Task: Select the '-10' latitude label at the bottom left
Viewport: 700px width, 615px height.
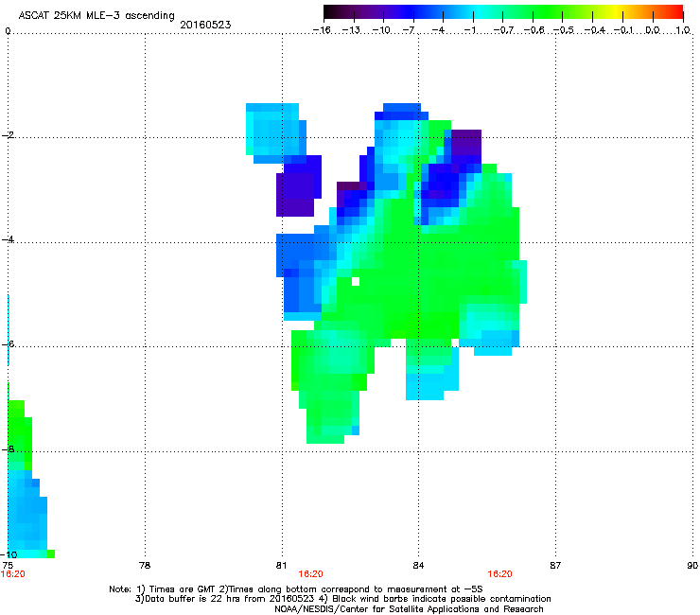Action: click(9, 554)
